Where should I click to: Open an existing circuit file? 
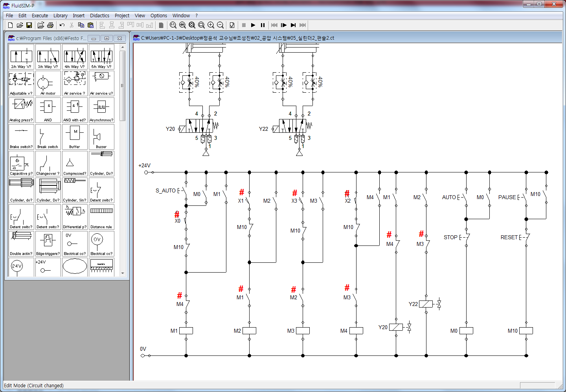20,25
